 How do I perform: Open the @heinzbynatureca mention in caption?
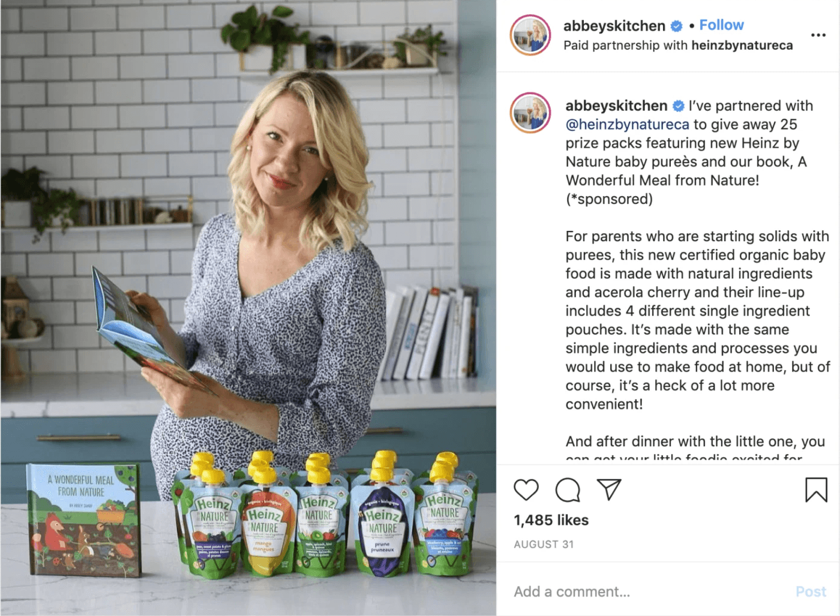coord(628,124)
